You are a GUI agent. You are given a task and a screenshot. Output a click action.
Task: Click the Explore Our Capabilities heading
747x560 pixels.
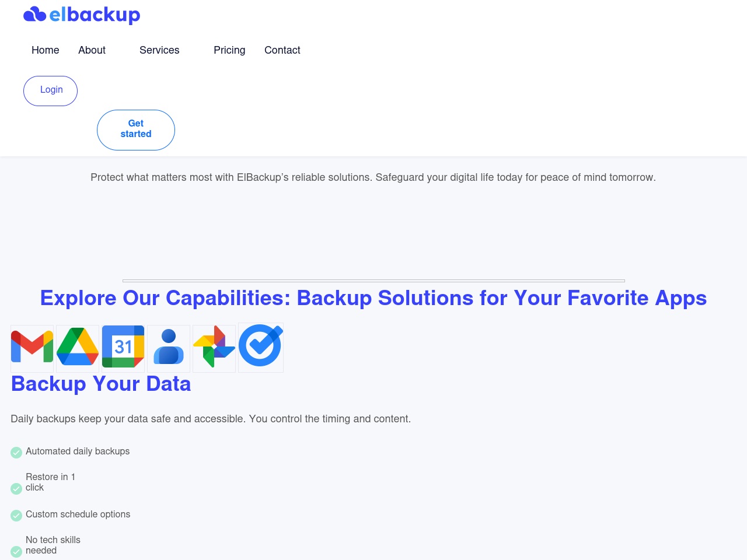click(x=373, y=298)
